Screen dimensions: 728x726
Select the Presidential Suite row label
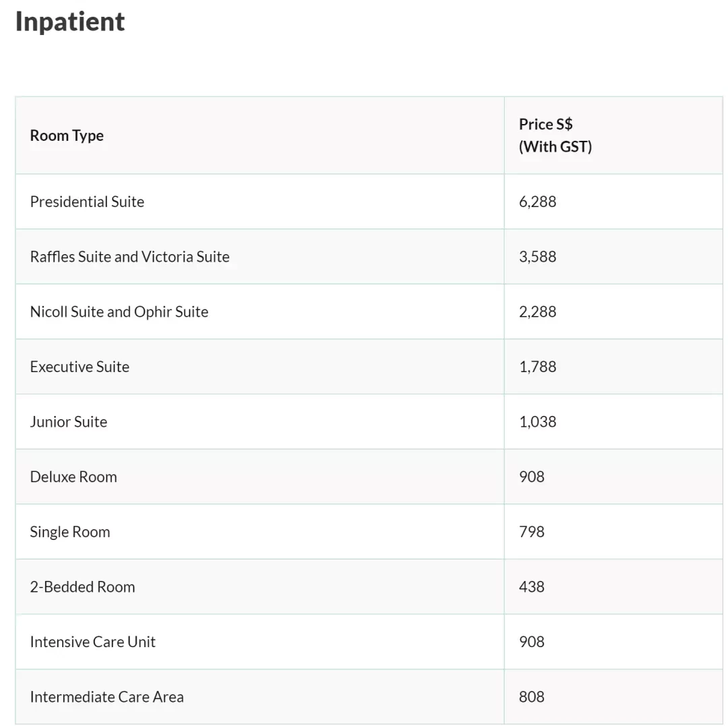(87, 202)
